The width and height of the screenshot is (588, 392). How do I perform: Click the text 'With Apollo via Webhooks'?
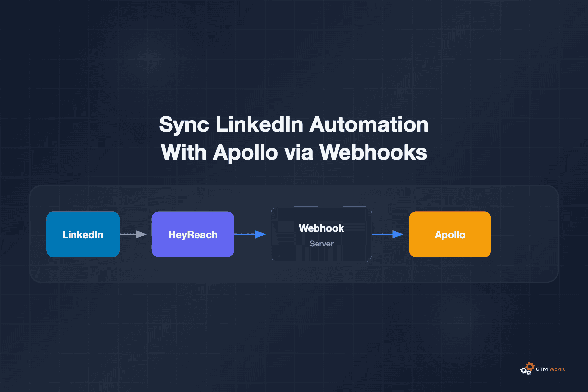click(x=294, y=153)
